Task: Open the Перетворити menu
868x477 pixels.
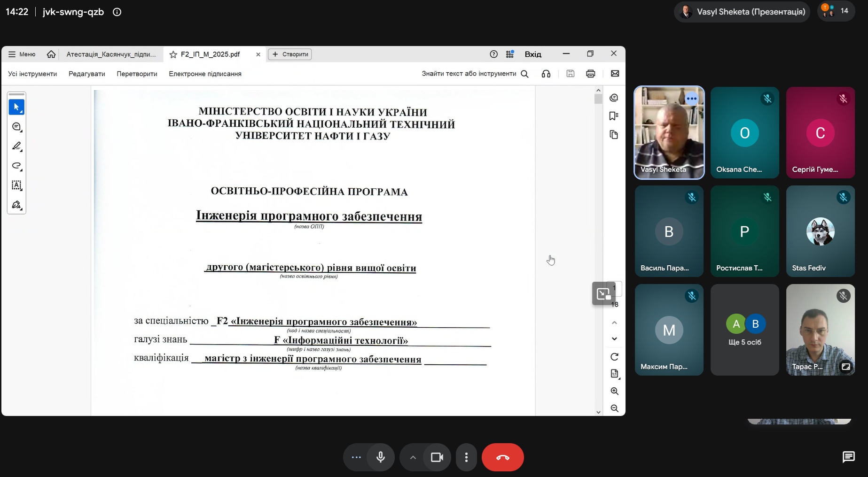Action: click(137, 74)
